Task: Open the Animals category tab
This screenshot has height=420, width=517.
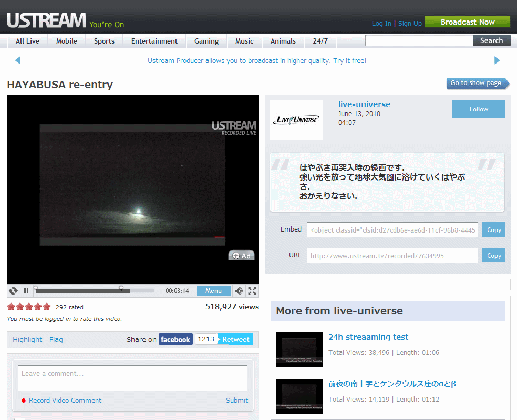Action: point(283,41)
